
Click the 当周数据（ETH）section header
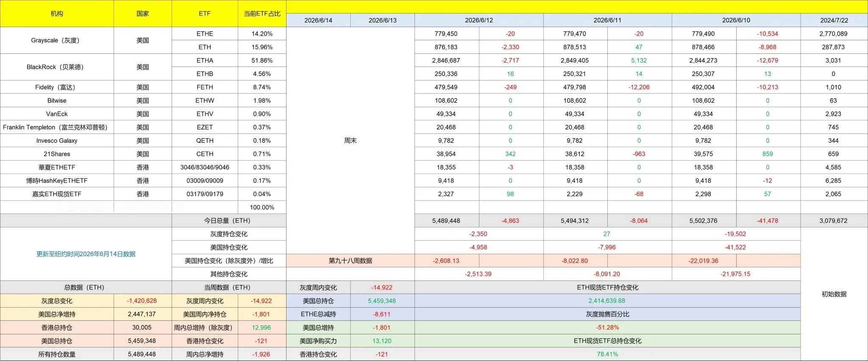[x=229, y=287]
